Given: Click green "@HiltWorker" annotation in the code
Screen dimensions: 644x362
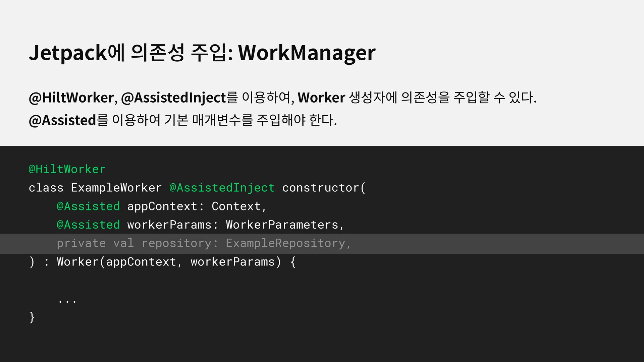Looking at the screenshot, I should coord(67,169).
